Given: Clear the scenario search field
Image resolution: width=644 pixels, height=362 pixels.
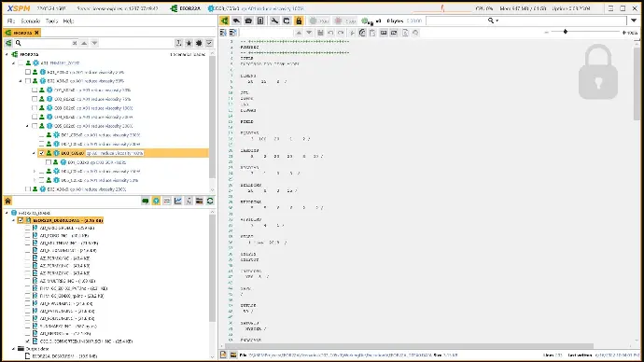Looking at the screenshot, I should (x=75, y=43).
